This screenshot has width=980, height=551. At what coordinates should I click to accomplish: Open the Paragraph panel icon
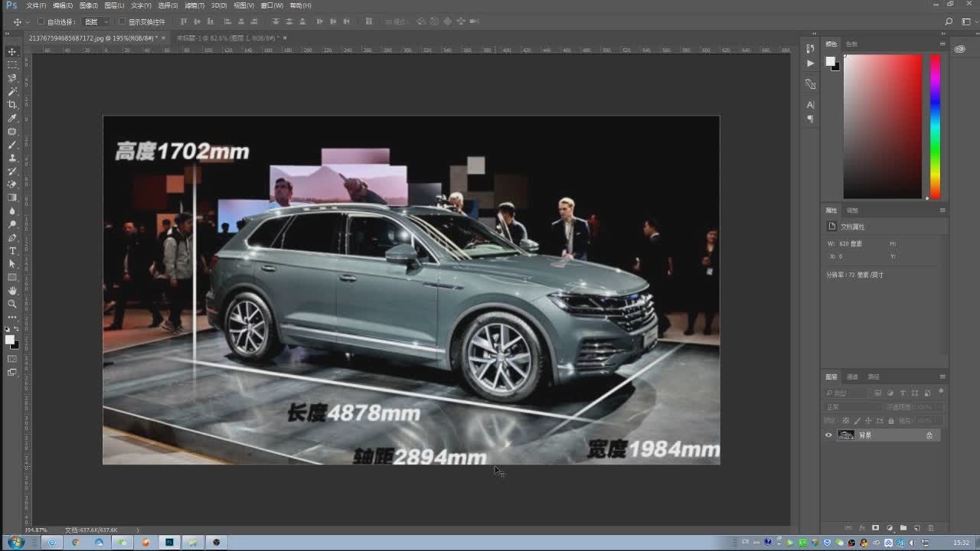810,119
